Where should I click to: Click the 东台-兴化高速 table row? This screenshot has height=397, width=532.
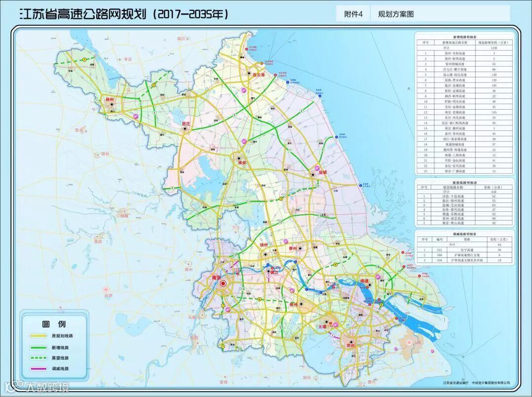(464, 118)
